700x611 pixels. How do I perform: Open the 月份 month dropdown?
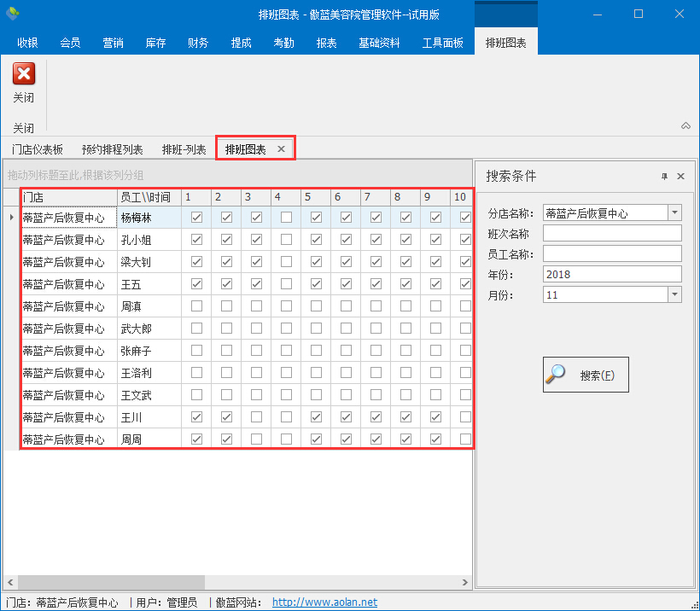(674, 294)
